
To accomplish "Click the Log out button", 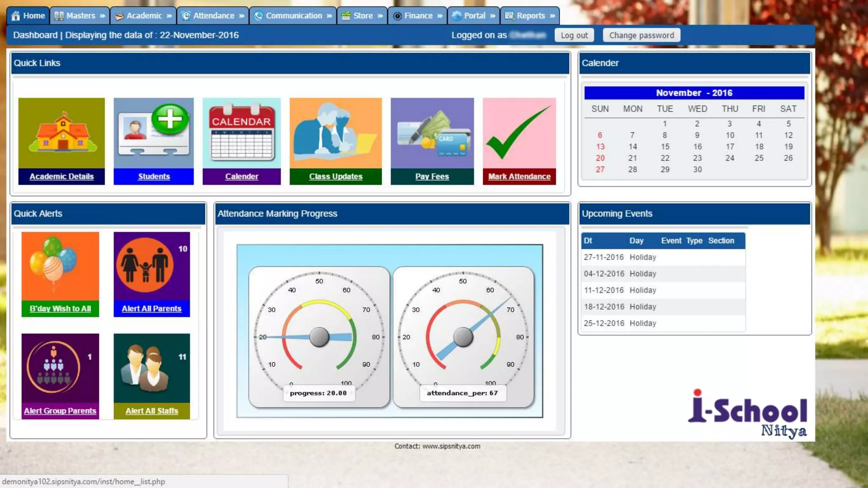I will point(574,35).
